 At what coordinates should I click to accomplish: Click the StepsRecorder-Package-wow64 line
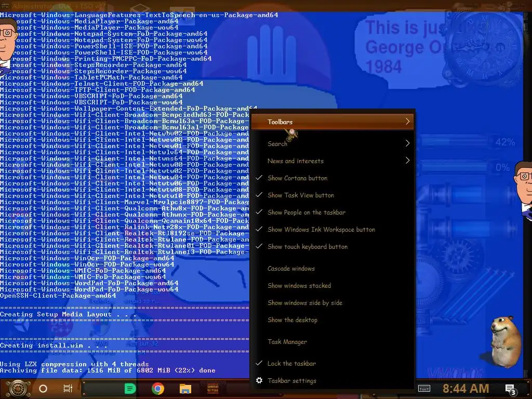coord(94,71)
